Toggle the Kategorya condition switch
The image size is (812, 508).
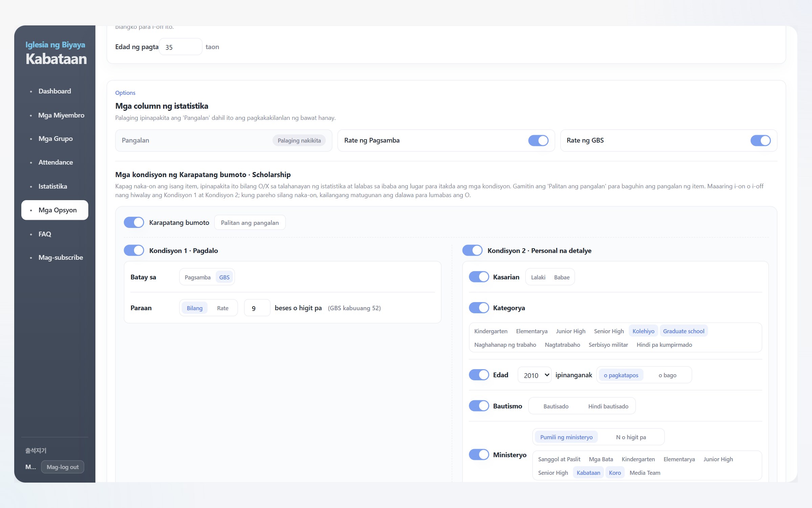click(479, 308)
